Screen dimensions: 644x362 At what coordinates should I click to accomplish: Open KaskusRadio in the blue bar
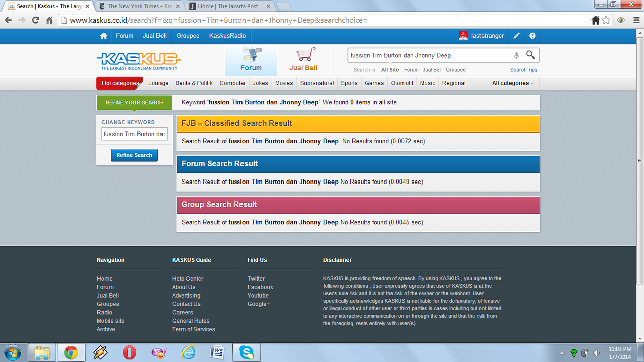point(227,36)
